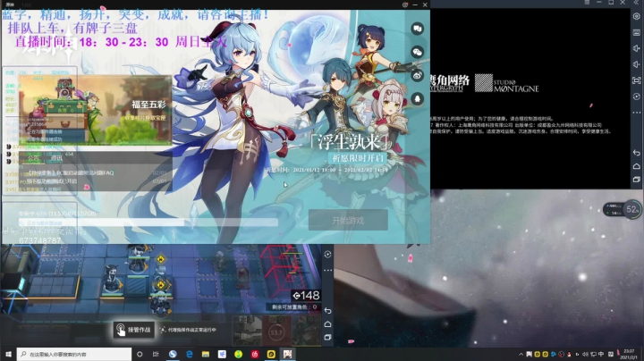Collapse the right emulator sidebar with chevron
The height and width of the screenshot is (361, 644).
637,3
